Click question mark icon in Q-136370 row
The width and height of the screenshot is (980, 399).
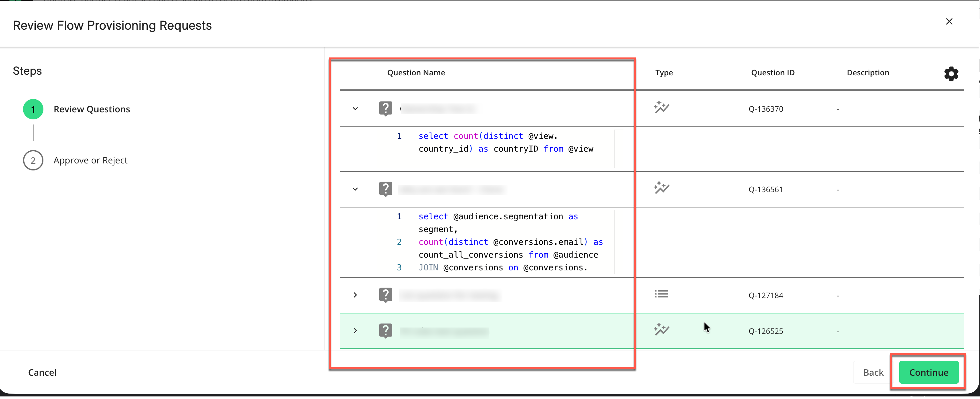(x=385, y=109)
